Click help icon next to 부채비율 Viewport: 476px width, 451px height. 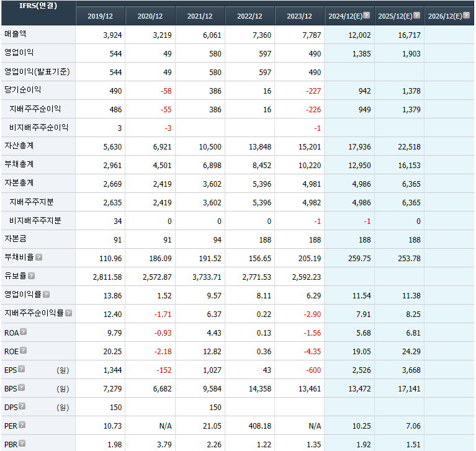click(39, 257)
